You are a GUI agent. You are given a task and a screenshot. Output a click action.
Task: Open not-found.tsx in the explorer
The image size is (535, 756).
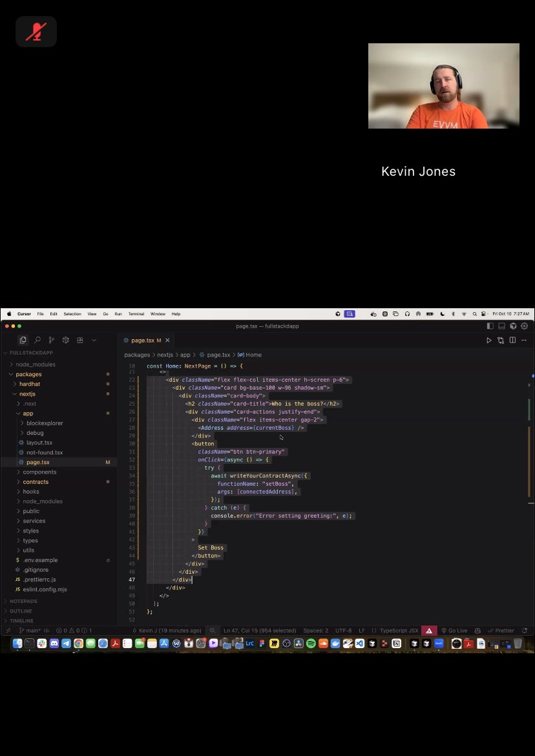point(45,453)
